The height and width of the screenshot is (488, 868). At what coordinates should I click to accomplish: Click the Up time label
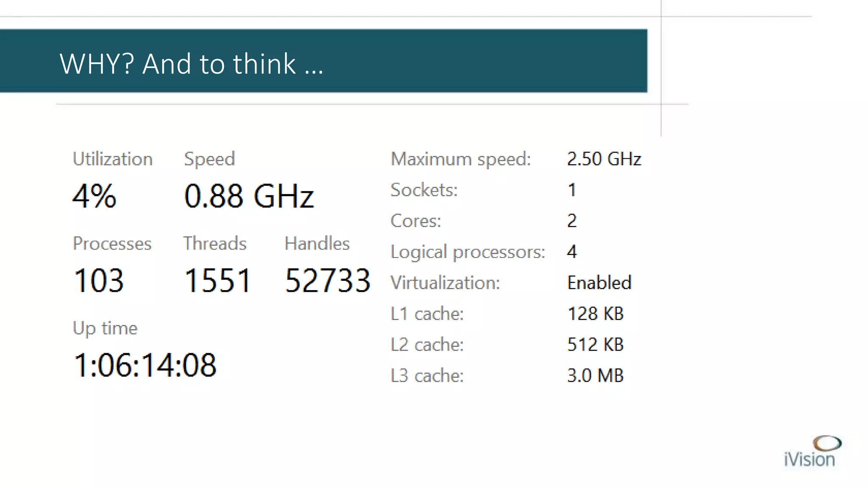[x=105, y=329]
